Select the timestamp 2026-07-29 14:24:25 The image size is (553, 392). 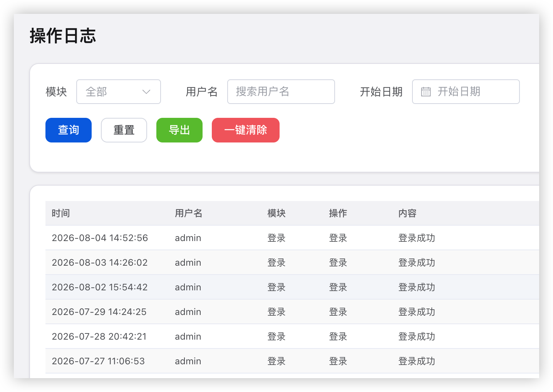click(x=99, y=312)
